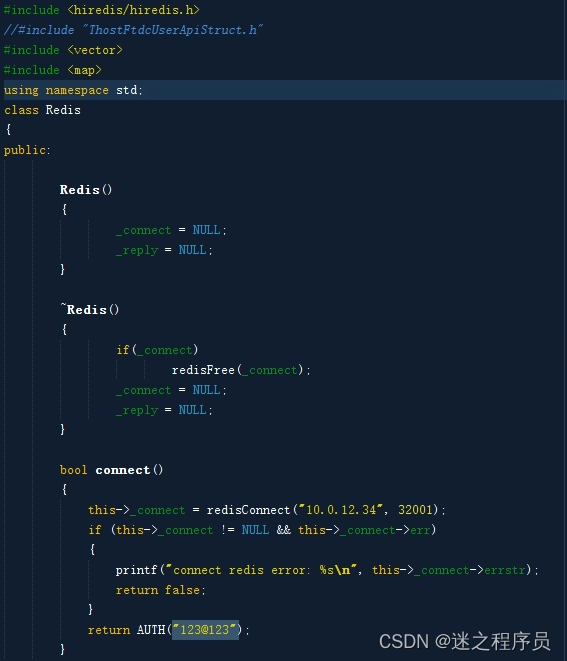Click 'this->_connect->errstr' in the printf line
The image size is (567, 661).
pyautogui.click(x=449, y=570)
